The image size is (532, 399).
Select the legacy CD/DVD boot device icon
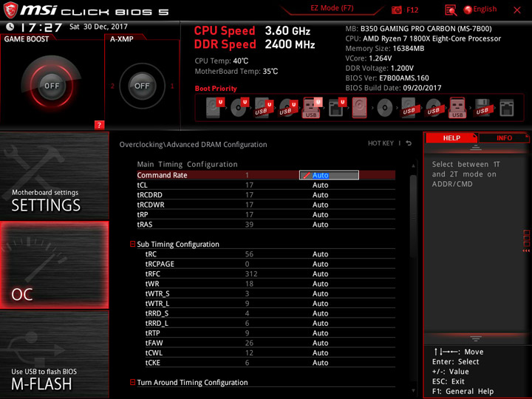point(385,108)
